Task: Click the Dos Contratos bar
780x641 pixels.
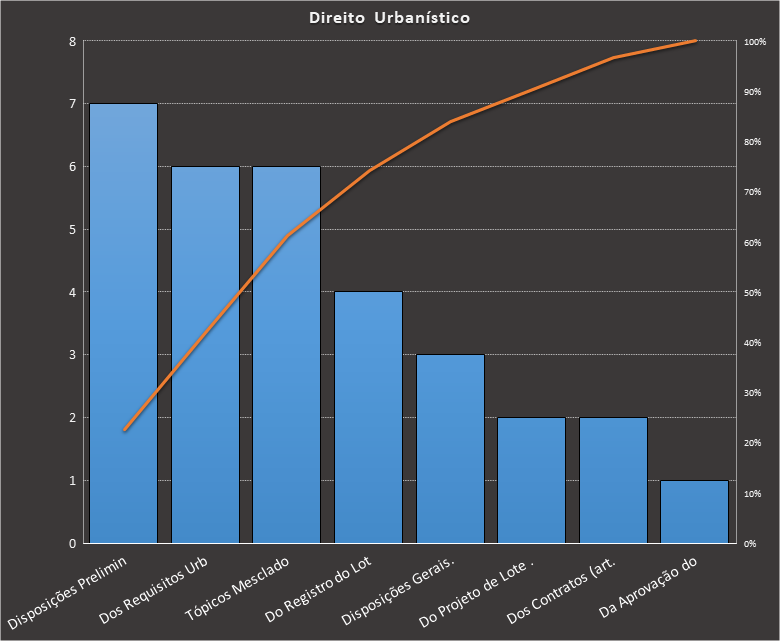Action: coord(613,480)
